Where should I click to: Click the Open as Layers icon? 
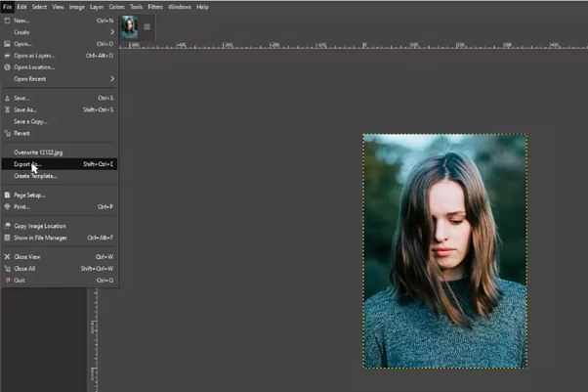[x=7, y=56]
